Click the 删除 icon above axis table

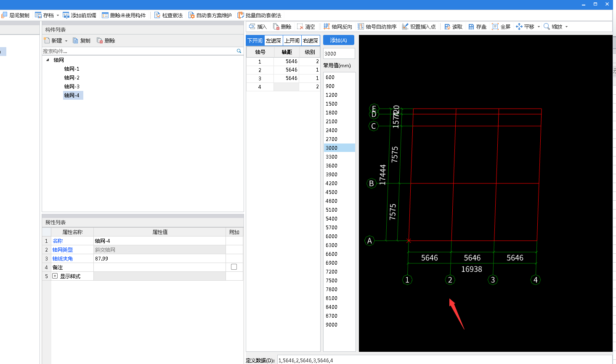click(276, 27)
